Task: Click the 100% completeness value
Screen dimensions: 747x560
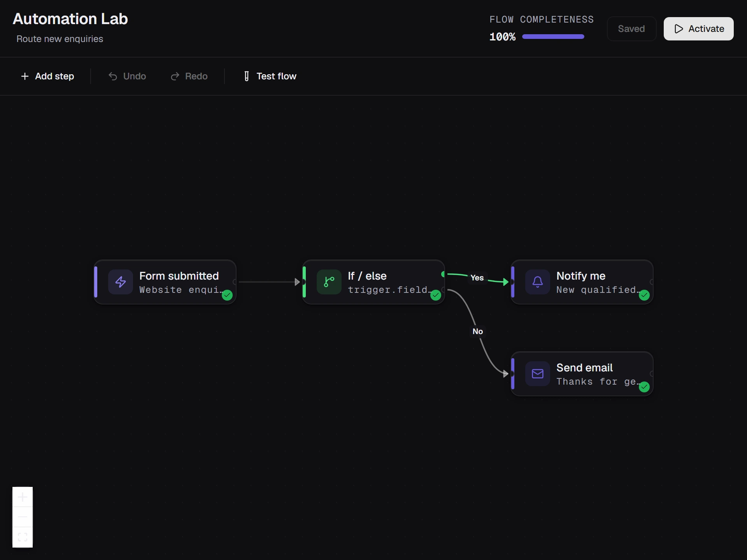Action: point(503,37)
